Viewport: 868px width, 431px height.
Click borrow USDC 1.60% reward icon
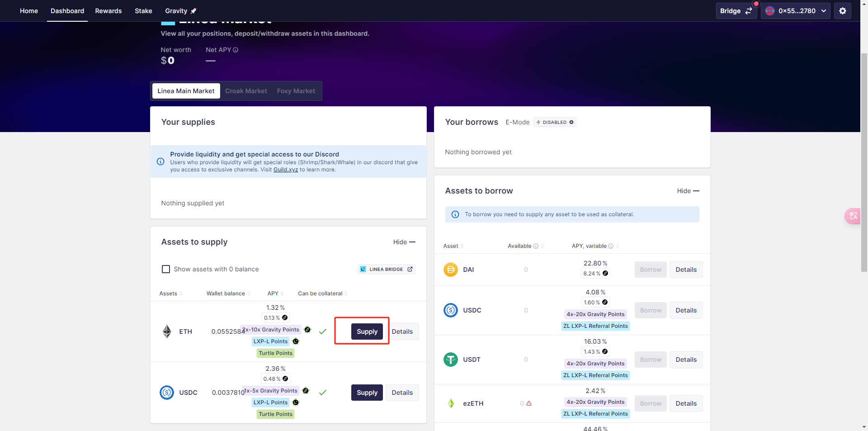[605, 302]
